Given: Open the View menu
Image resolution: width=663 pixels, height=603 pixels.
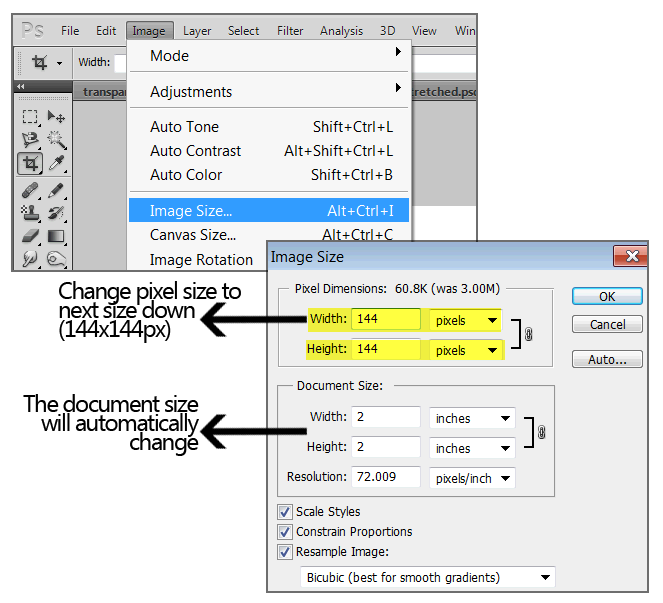Looking at the screenshot, I should pyautogui.click(x=424, y=31).
